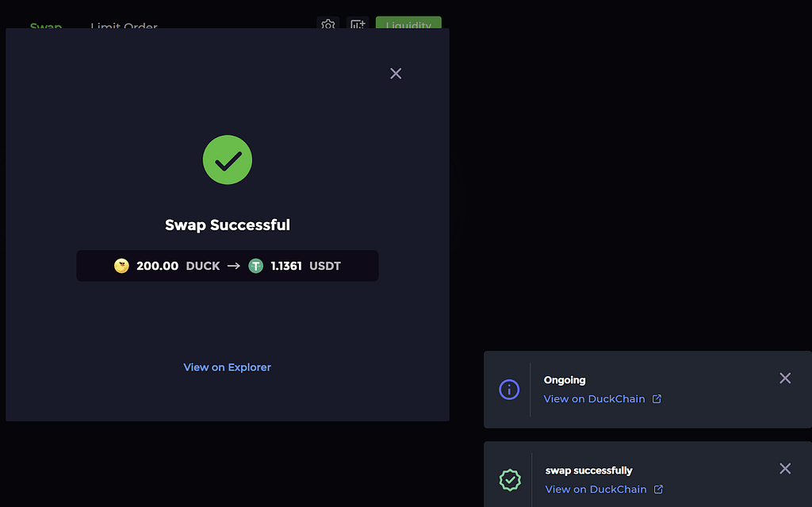Click the Ongoing notification title
The width and height of the screenshot is (812, 507).
565,380
